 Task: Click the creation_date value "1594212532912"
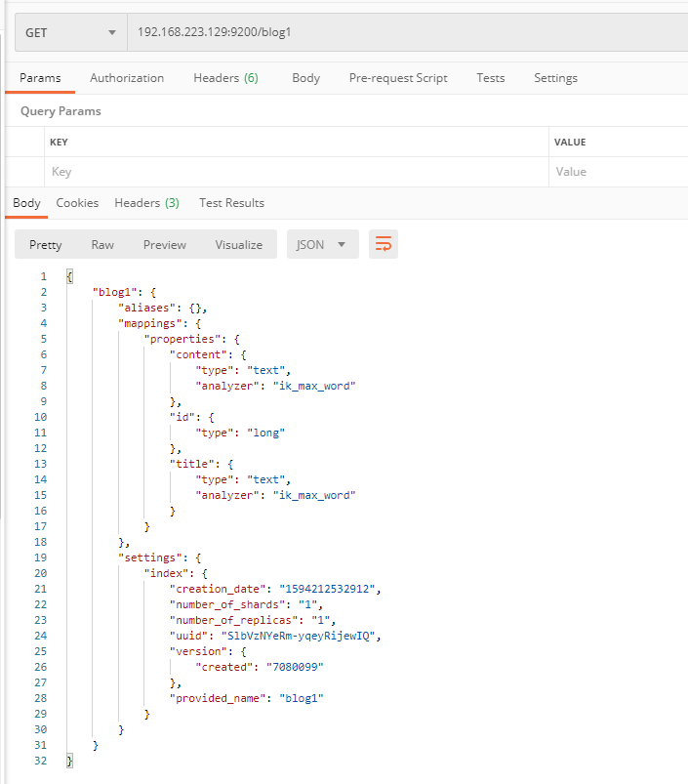point(327,589)
